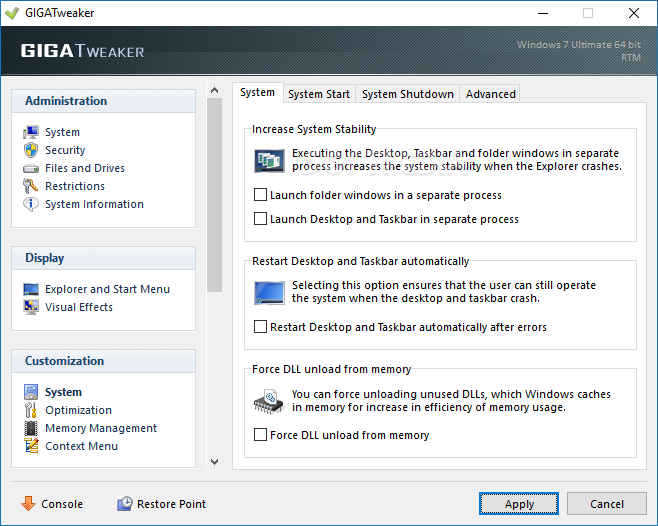
Task: Click the Cancel button
Action: click(606, 504)
